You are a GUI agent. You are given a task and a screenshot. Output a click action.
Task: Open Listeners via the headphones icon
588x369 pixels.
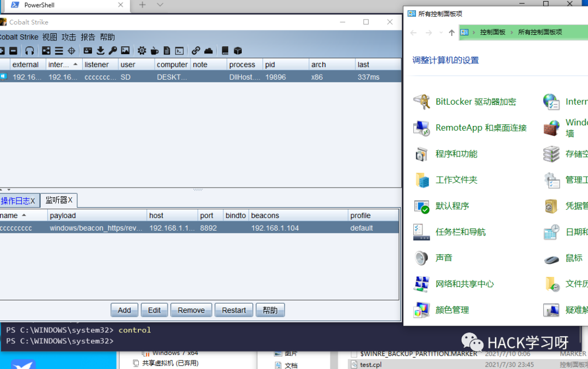coord(29,51)
